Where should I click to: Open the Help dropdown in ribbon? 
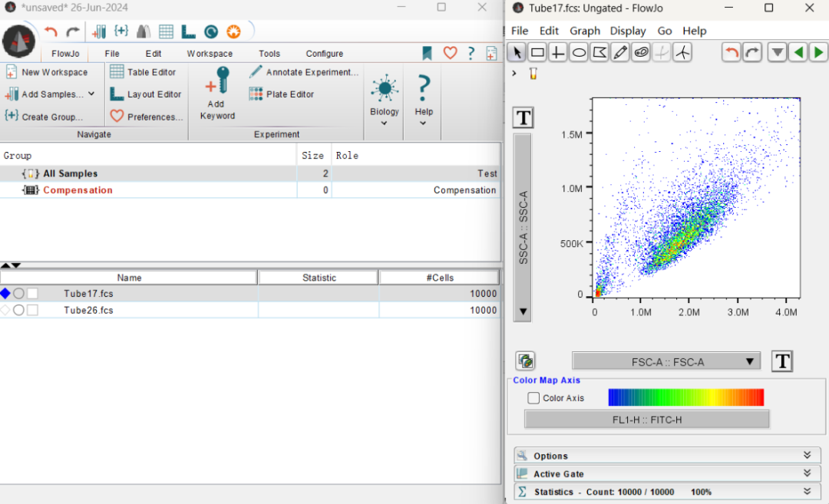[x=424, y=101]
